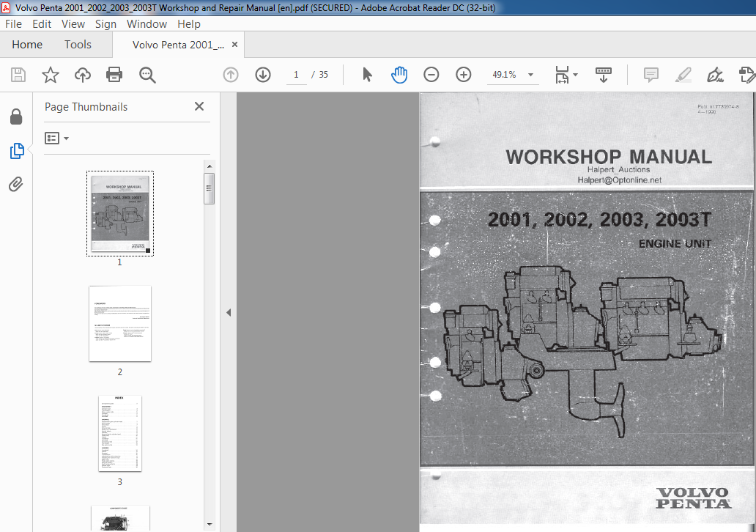Click the '/ 35' total pages text

point(319,75)
